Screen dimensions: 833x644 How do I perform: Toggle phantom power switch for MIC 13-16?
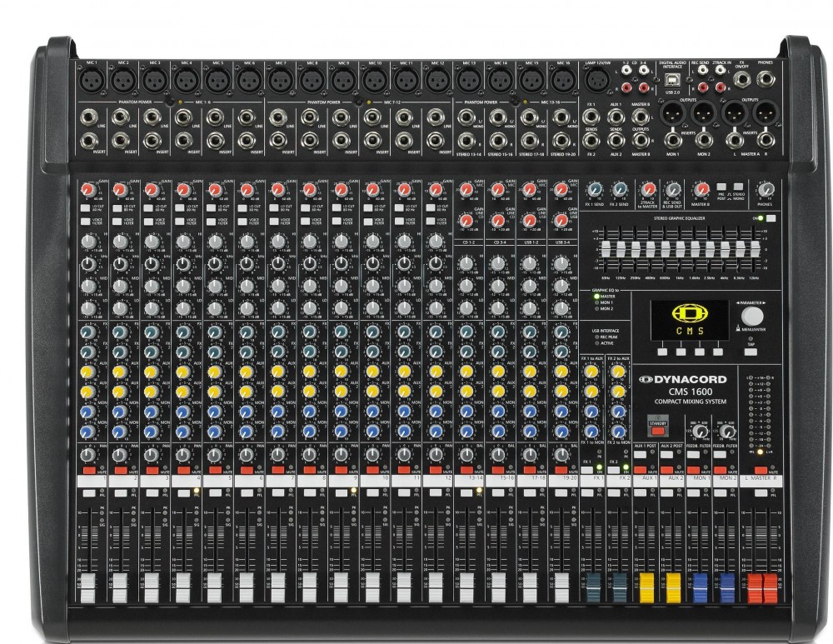pos(514,102)
